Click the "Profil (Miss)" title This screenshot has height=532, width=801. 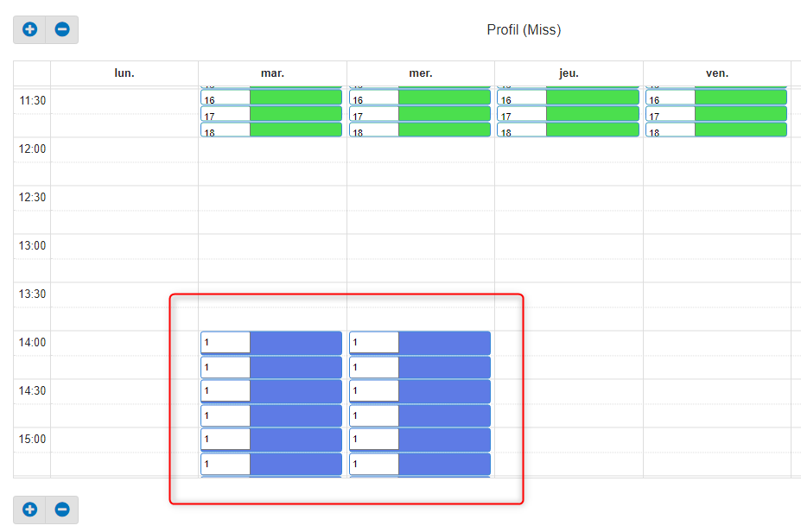tap(524, 30)
